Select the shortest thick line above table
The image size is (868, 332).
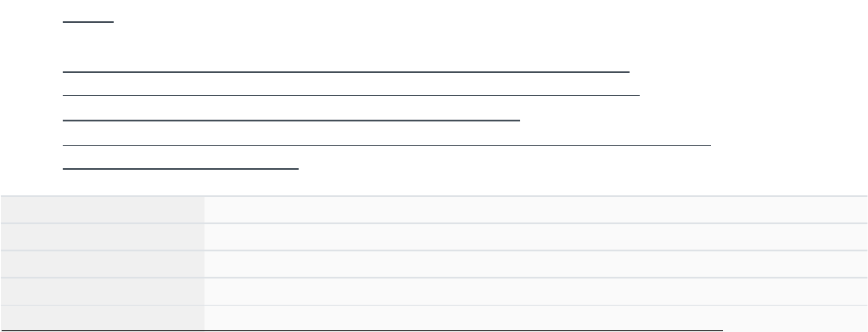click(x=181, y=169)
